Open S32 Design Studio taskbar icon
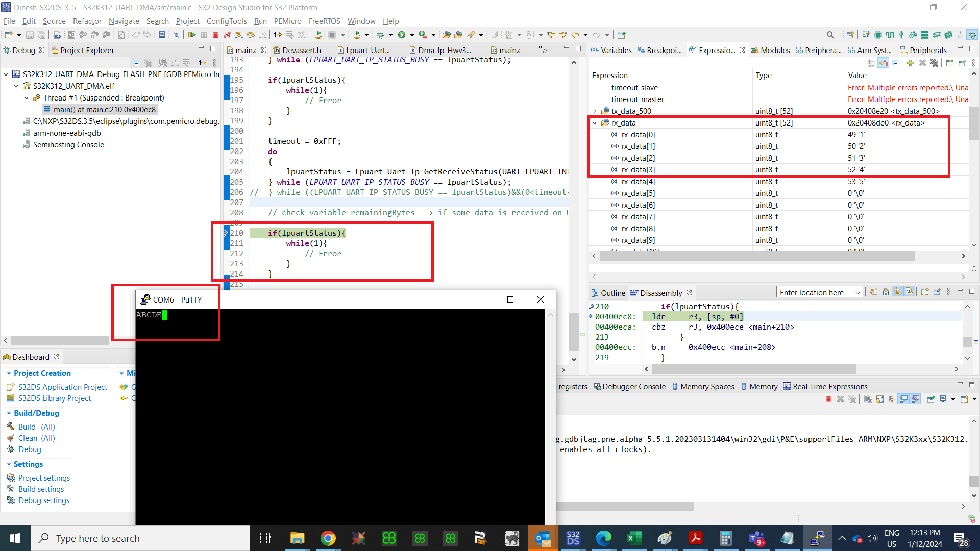 pyautogui.click(x=573, y=538)
